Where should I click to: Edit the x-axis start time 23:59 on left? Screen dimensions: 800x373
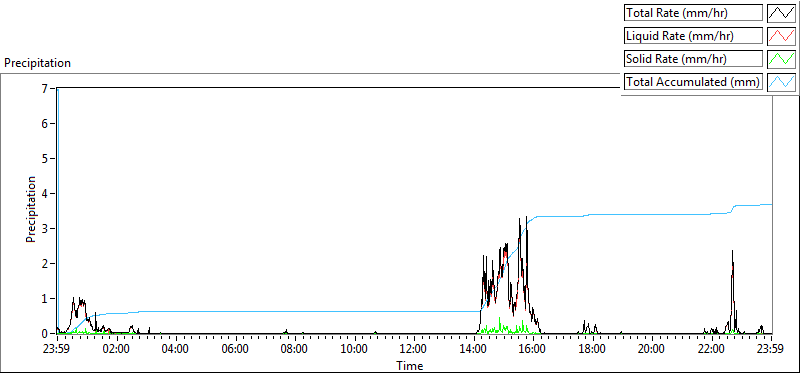point(57,350)
